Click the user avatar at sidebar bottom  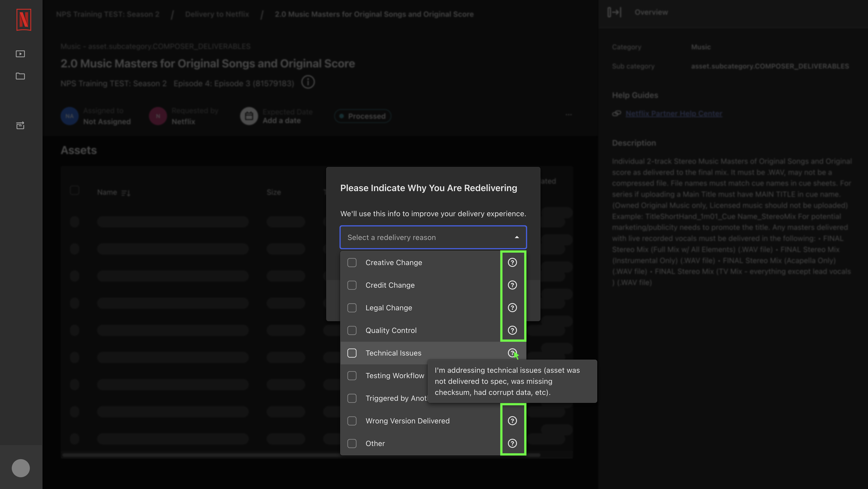[x=21, y=468]
